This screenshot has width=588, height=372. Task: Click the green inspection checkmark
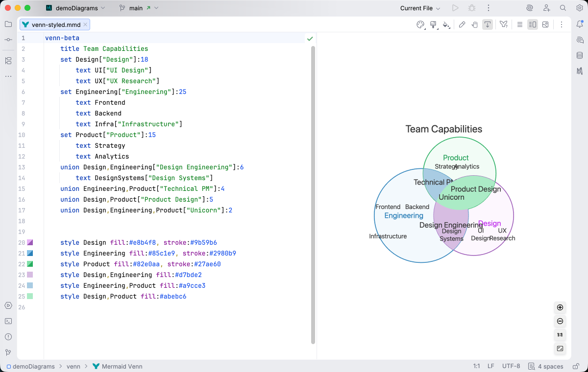coord(310,38)
